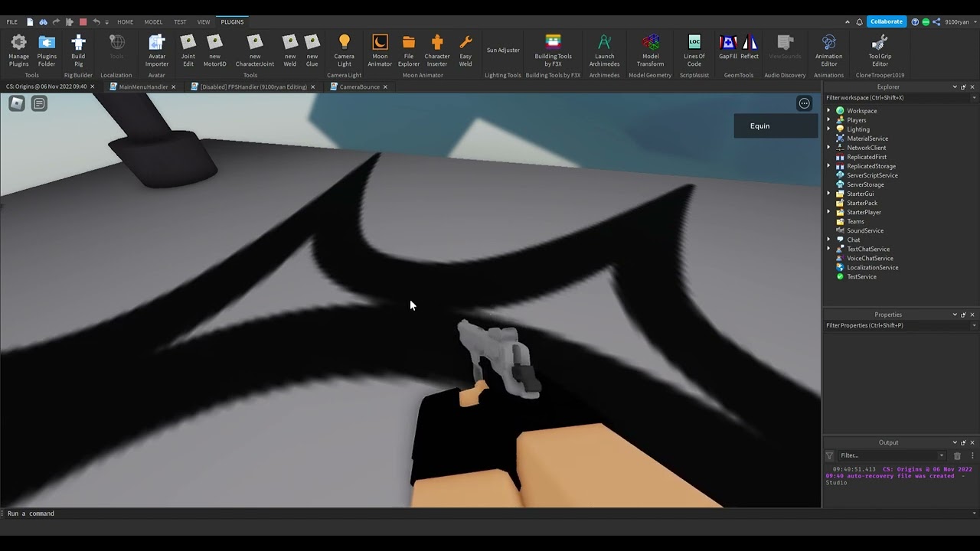Expand the ReplicatedStorage node

point(828,166)
